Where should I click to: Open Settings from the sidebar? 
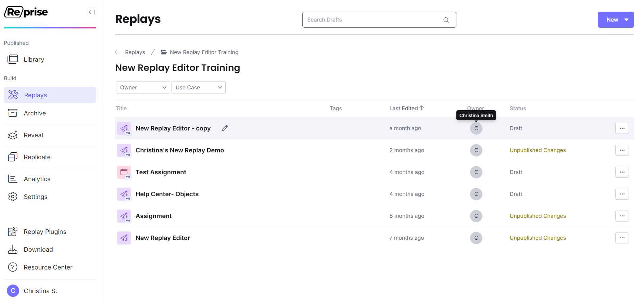pyautogui.click(x=50, y=197)
